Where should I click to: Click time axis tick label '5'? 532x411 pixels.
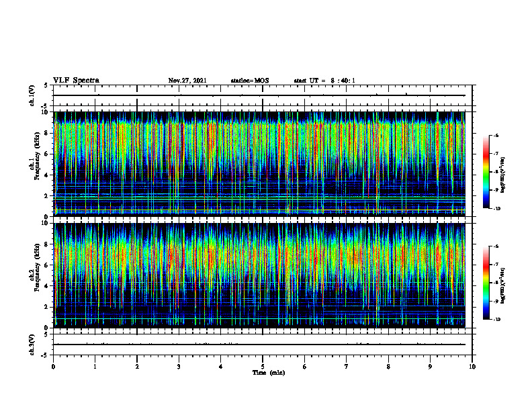point(263,367)
